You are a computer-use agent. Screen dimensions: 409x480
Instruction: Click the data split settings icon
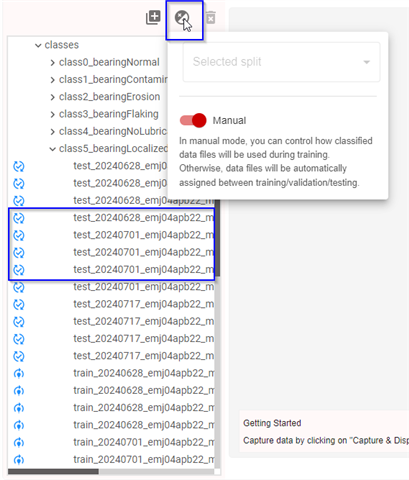[182, 18]
